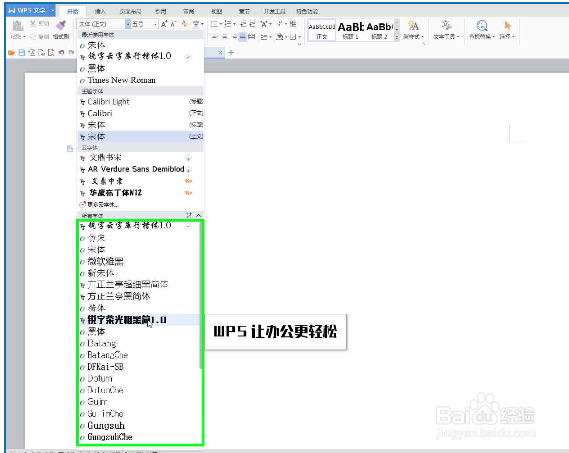The width and height of the screenshot is (569, 453).
Task: Click the undo arrow in quick toolbar
Action: tap(61, 53)
